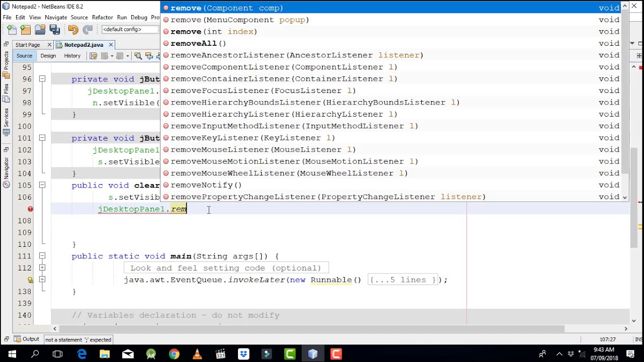Switch to Design view
Image resolution: width=644 pixels, height=362 pixels.
tap(48, 56)
